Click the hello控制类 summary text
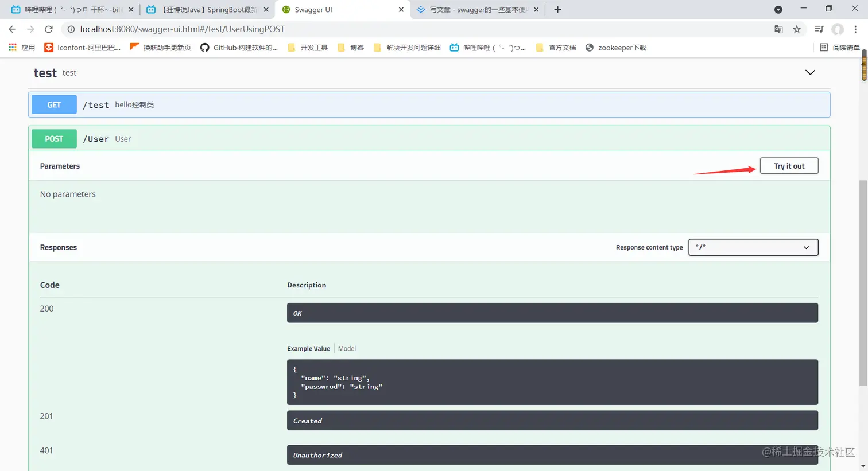Viewport: 868px width, 471px height. [x=134, y=104]
